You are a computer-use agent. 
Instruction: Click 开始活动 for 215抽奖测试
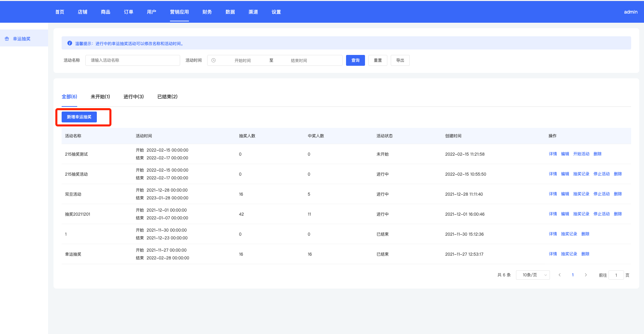tap(581, 154)
